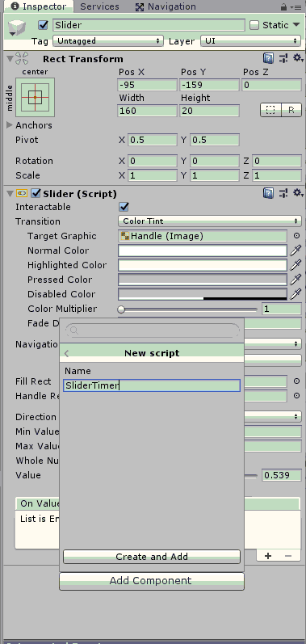Expand the Anchors section
The image size is (306, 644).
pos(10,125)
